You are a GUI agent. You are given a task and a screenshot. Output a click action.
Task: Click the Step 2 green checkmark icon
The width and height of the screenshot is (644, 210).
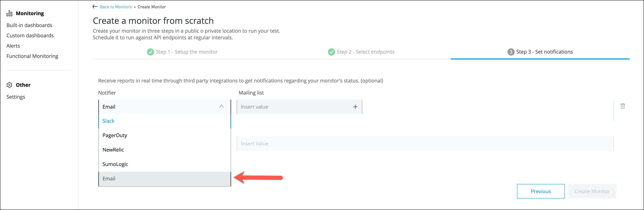[331, 52]
